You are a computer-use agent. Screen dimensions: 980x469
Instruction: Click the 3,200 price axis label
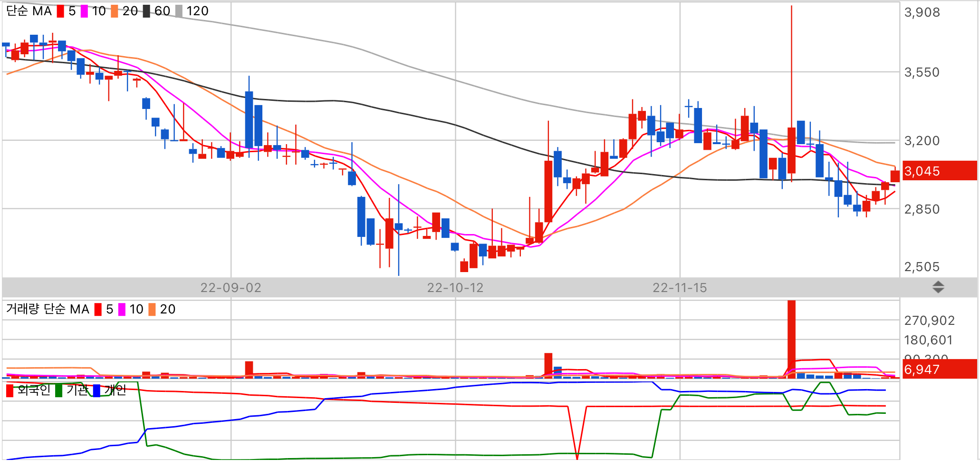922,141
